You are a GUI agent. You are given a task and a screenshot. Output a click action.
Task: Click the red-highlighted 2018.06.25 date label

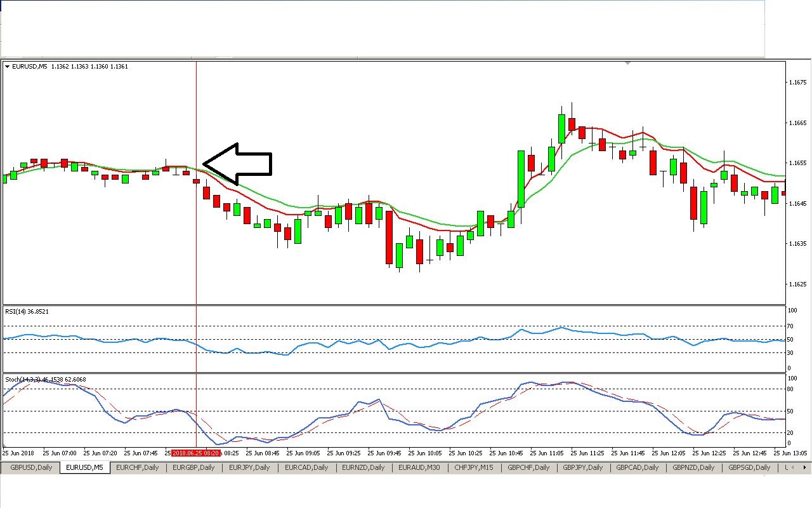[x=196, y=453]
